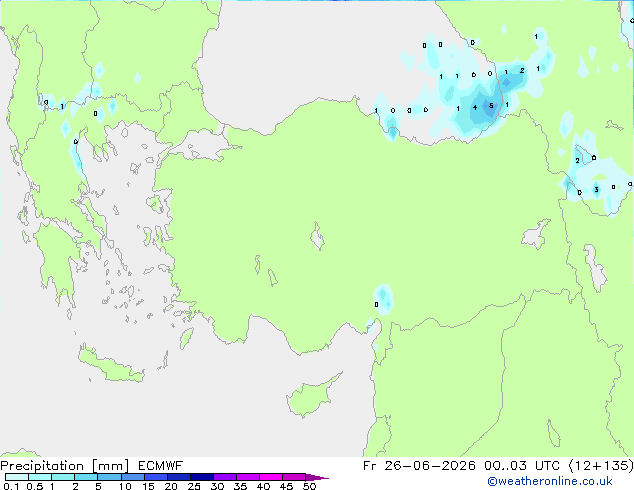Viewport: 634px width, 490px height.
Task: Click the '(12+135)' forecast step label
Action: [601, 466]
